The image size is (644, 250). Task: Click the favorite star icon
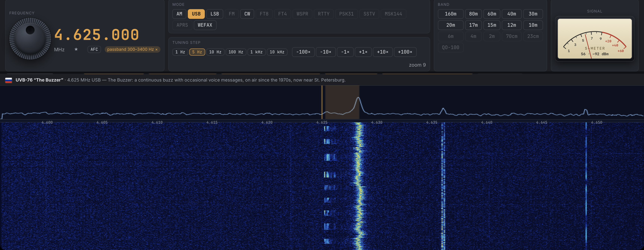pyautogui.click(x=76, y=49)
